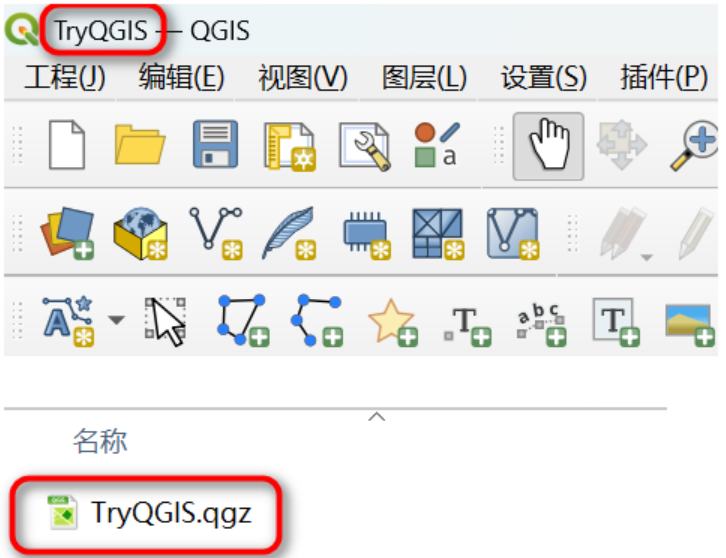The width and height of the screenshot is (726, 558).
Task: Create a new annotation layer
Action: 68,320
